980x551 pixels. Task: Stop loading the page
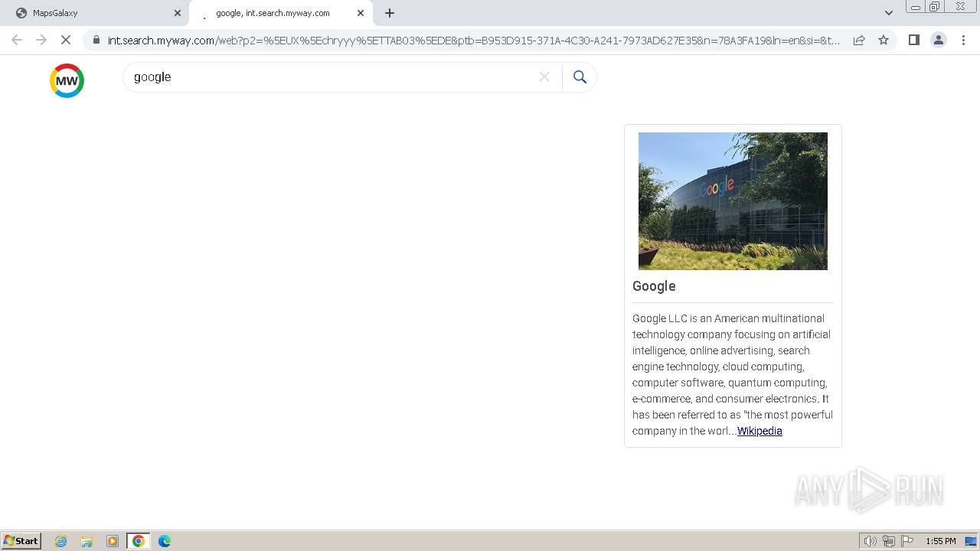[66, 40]
